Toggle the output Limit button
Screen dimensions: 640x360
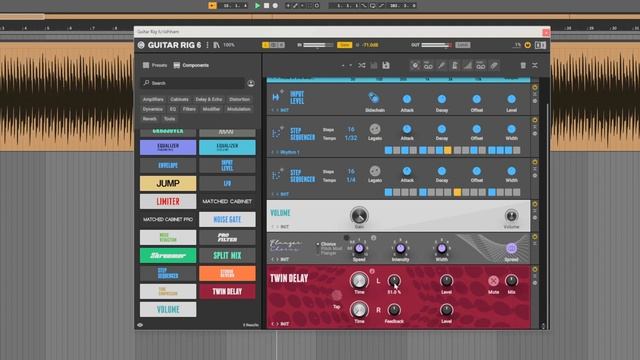462,45
